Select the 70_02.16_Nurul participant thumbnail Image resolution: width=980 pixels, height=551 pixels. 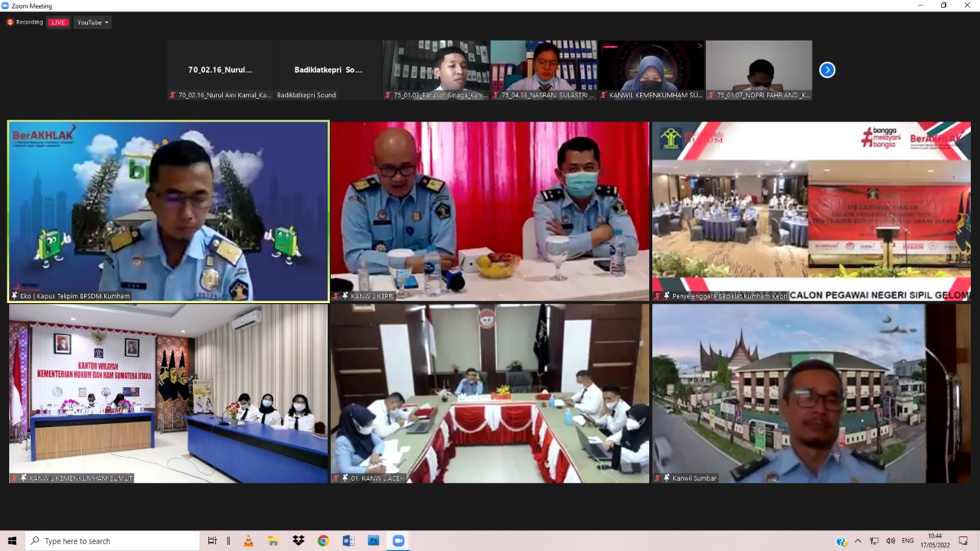coord(220,70)
